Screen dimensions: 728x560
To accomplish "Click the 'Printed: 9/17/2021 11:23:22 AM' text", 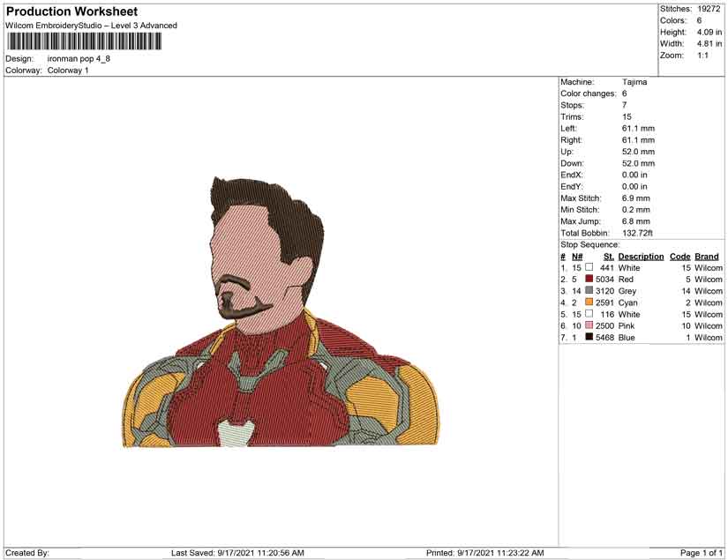I will (x=484, y=553).
